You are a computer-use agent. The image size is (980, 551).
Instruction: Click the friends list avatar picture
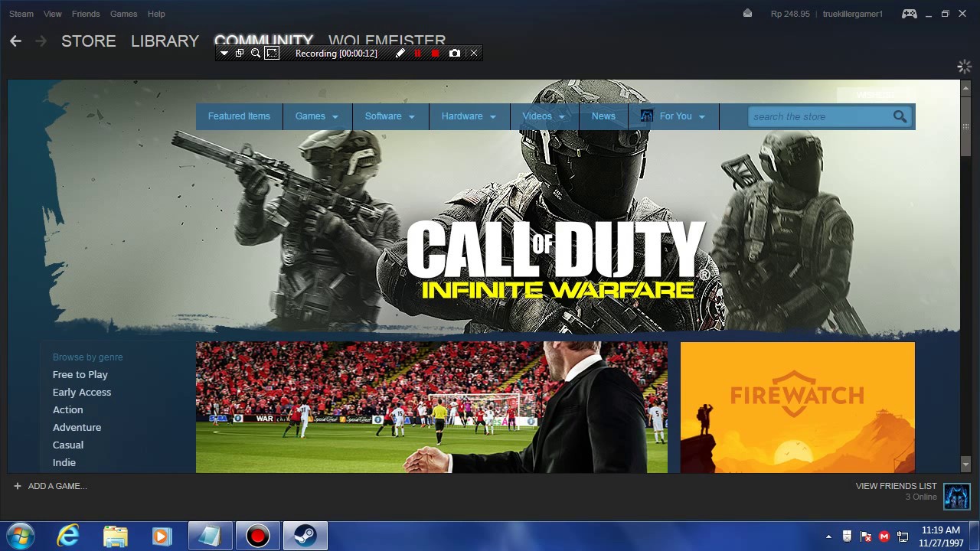[x=956, y=497]
